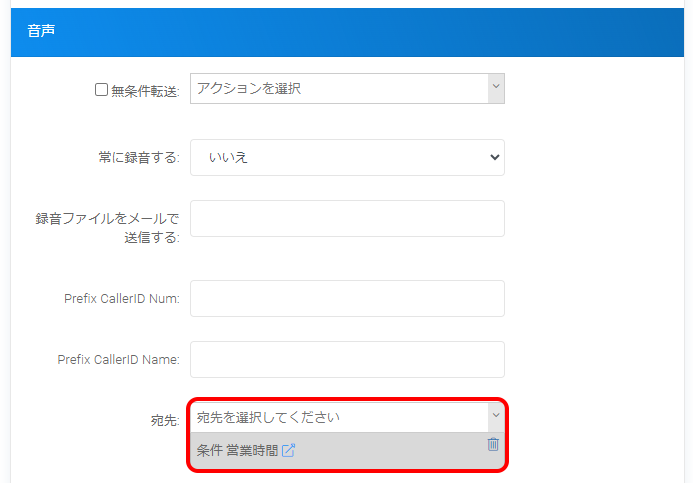The width and height of the screenshot is (693, 483).
Task: Click the 録音ファイルをメールで送信する label
Action: coord(108,228)
